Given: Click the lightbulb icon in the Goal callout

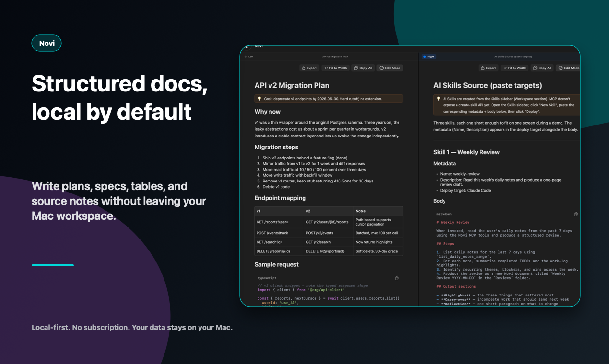Looking at the screenshot, I should pos(259,99).
